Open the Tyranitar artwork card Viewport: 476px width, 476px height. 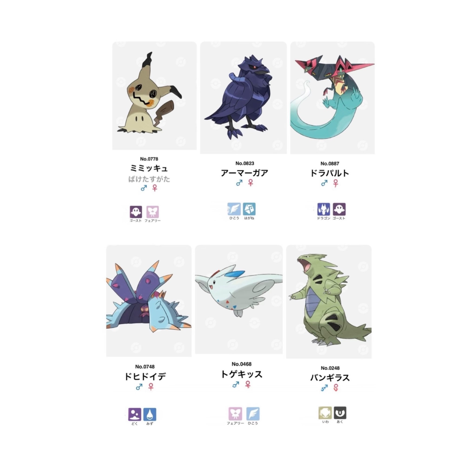pos(329,301)
